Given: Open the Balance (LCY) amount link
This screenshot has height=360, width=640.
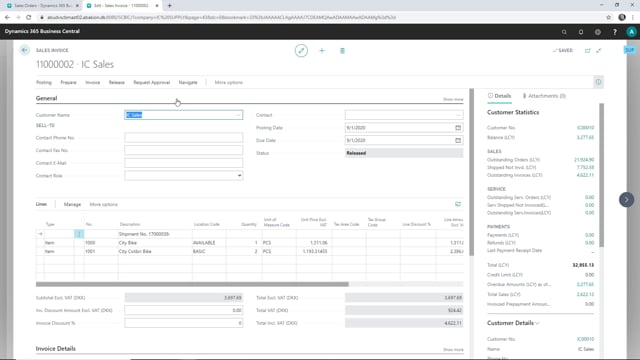Looking at the screenshot, I should click(x=585, y=138).
